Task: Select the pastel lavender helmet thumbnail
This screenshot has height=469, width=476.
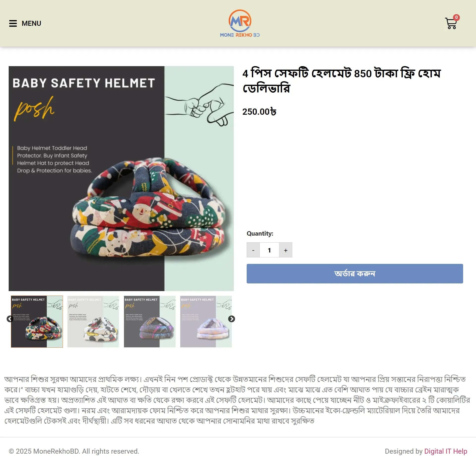Action: 206,322
